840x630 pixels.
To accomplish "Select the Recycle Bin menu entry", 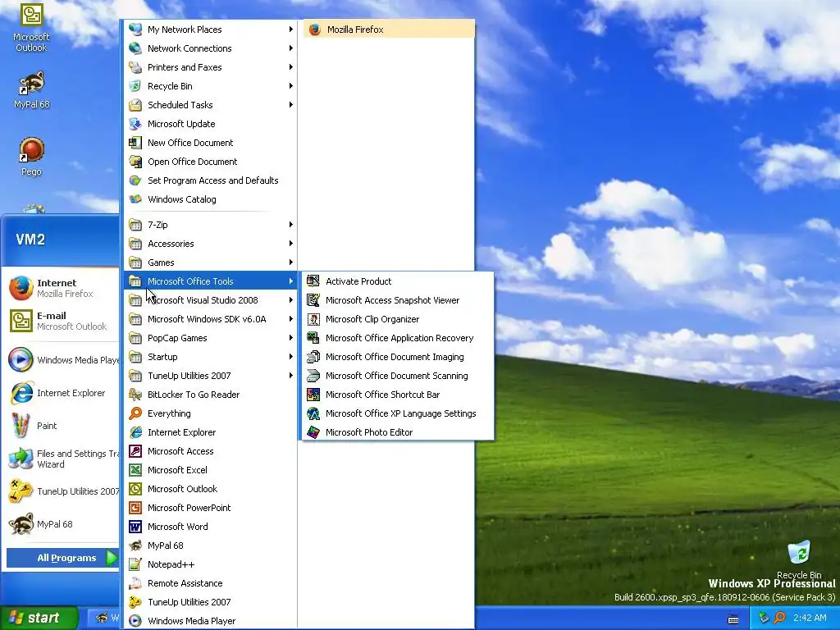I will click(210, 86).
